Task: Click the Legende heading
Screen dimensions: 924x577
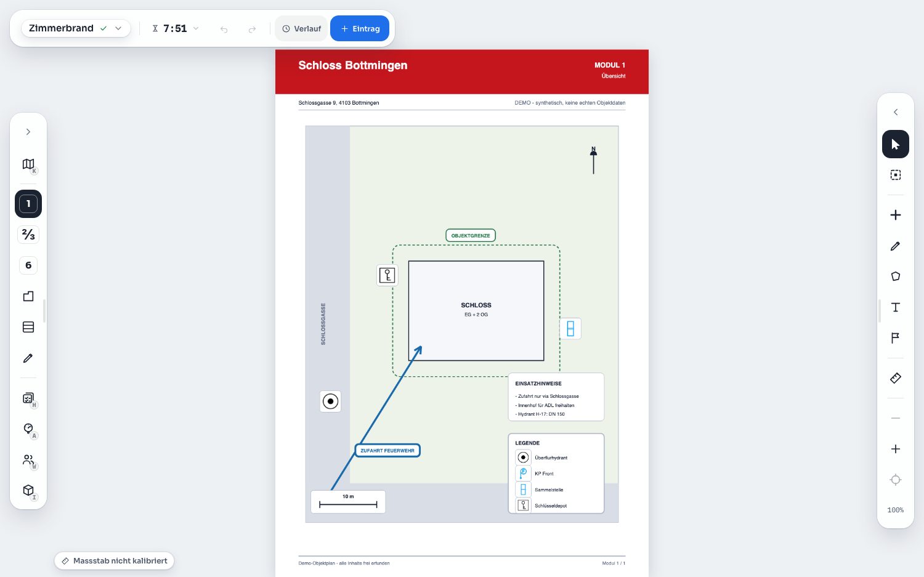Action: point(527,443)
